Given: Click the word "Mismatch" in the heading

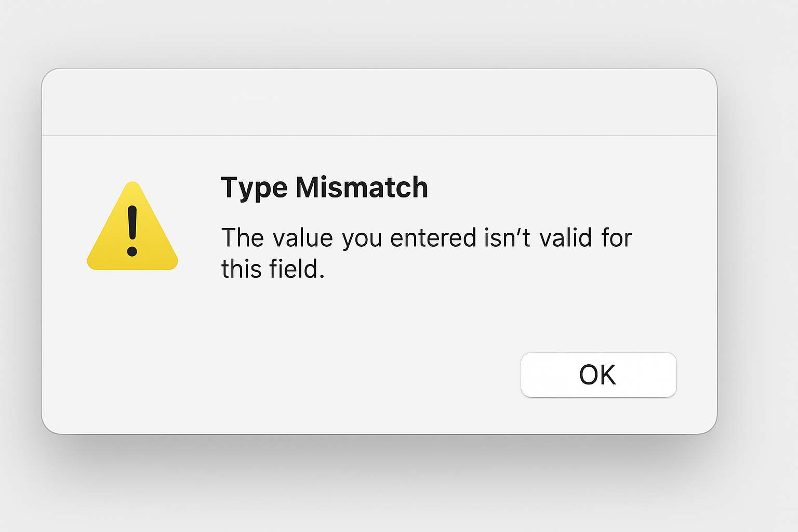Looking at the screenshot, I should (x=362, y=188).
